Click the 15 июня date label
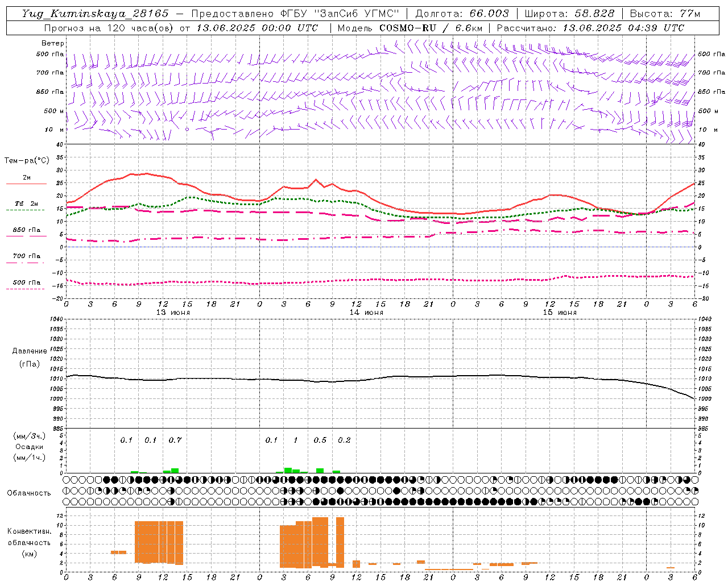The width and height of the screenshot is (728, 582). (560, 313)
